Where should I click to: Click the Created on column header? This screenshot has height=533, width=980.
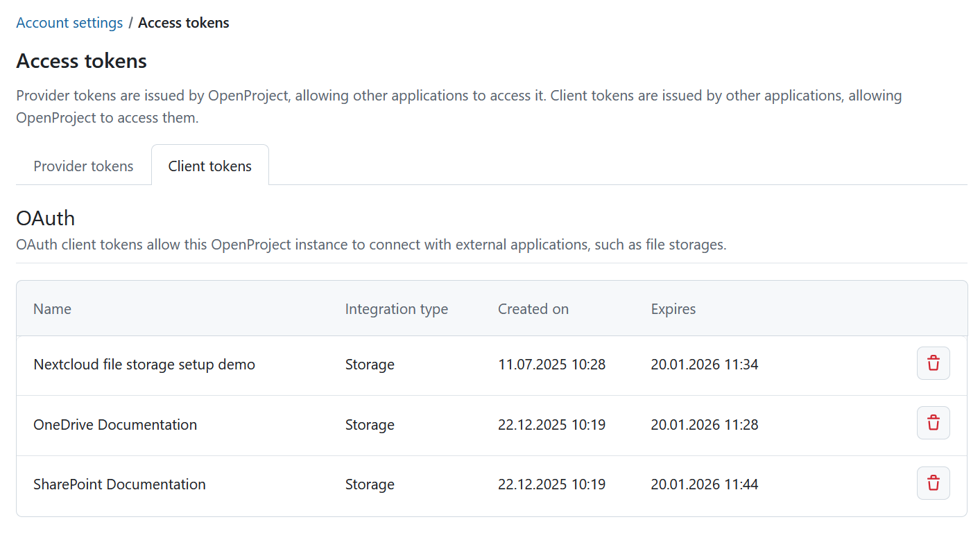(533, 308)
